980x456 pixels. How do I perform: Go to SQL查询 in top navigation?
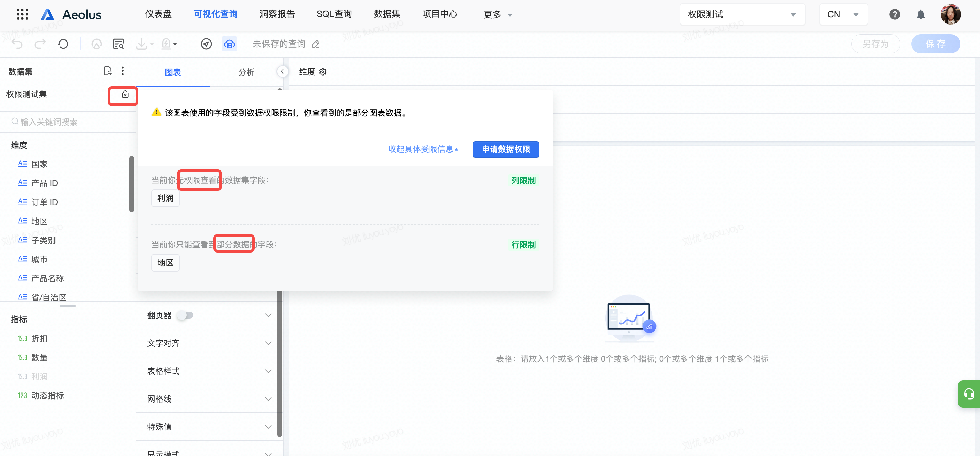pos(334,14)
